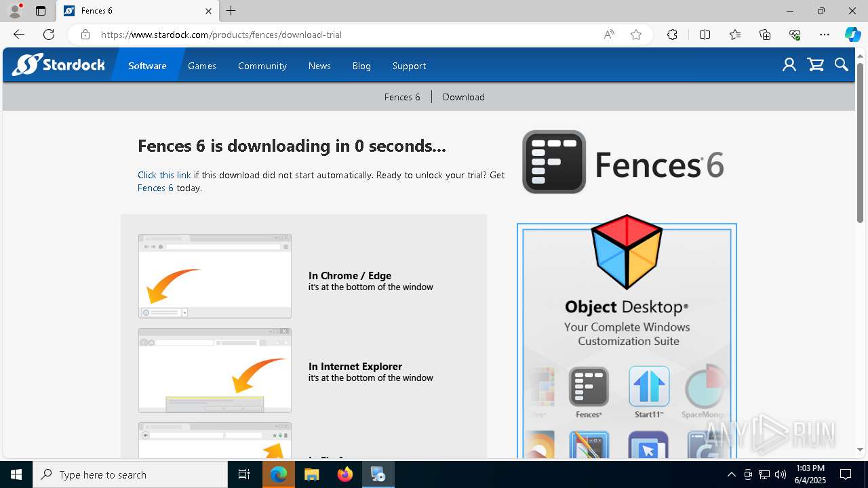The width and height of the screenshot is (868, 488).
Task: Open the Blog menu item
Action: [361, 66]
